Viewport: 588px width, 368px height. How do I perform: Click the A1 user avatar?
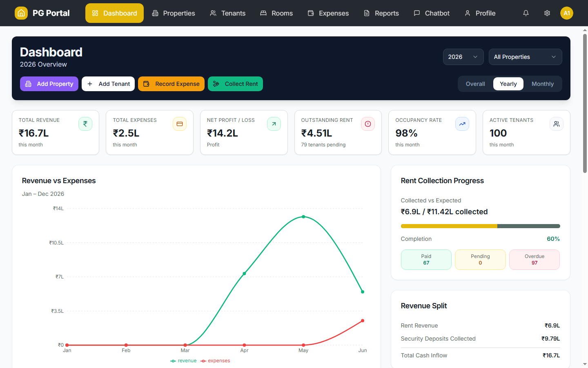(x=567, y=13)
